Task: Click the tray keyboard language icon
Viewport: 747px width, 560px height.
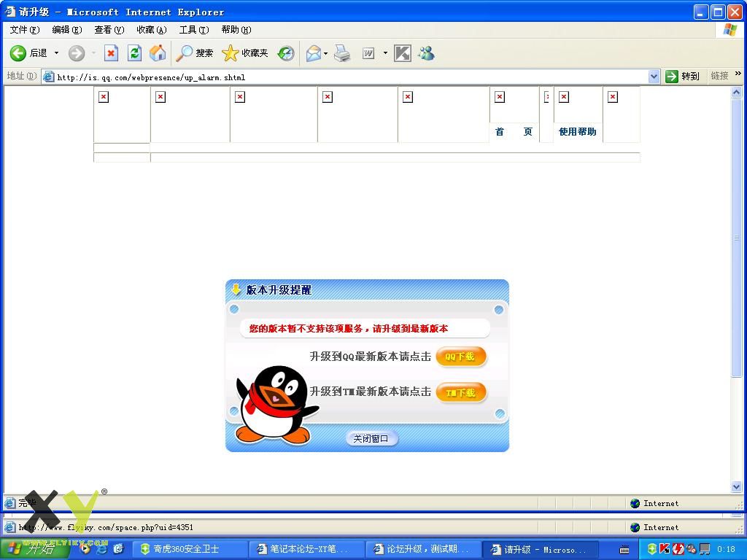Action: click(x=624, y=550)
